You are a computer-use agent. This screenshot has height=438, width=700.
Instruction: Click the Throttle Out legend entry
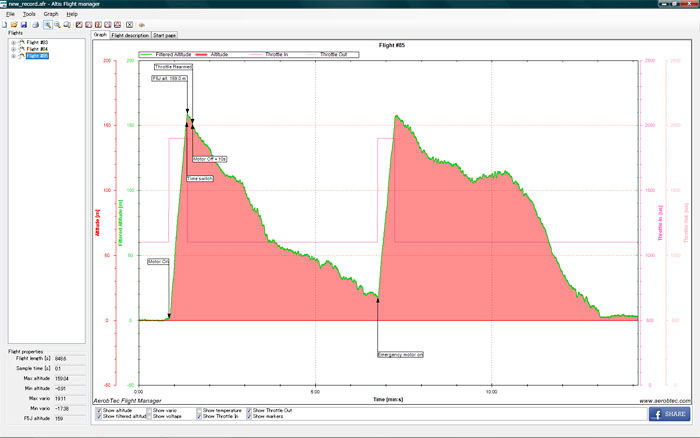tap(326, 54)
